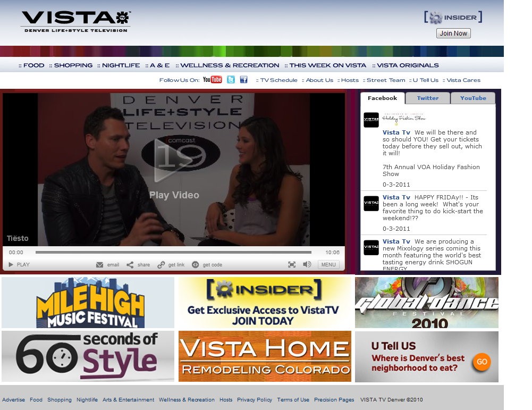The image size is (532, 410).
Task: Click Vista Tv name on HAPPY FRIDAY post
Action: coord(396,197)
